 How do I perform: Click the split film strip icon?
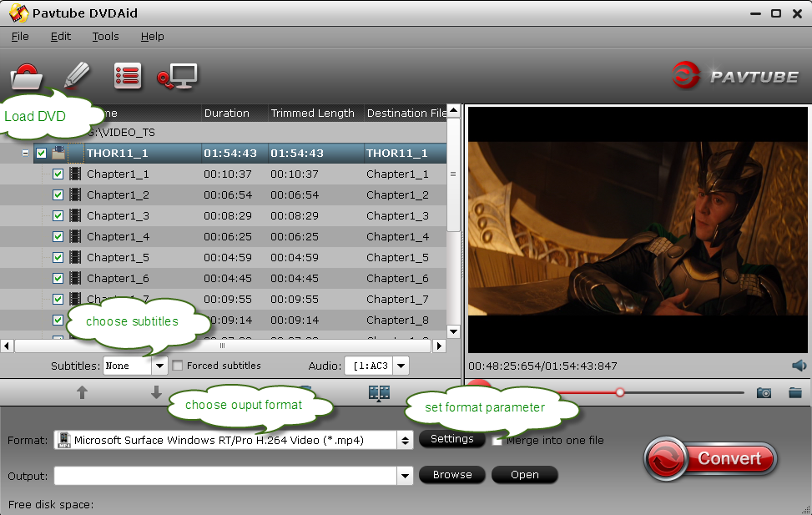(379, 393)
